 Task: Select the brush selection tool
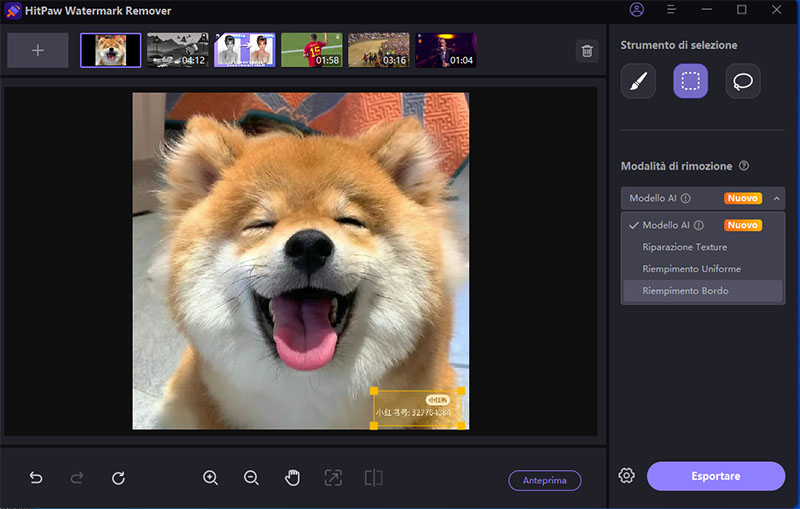point(638,81)
